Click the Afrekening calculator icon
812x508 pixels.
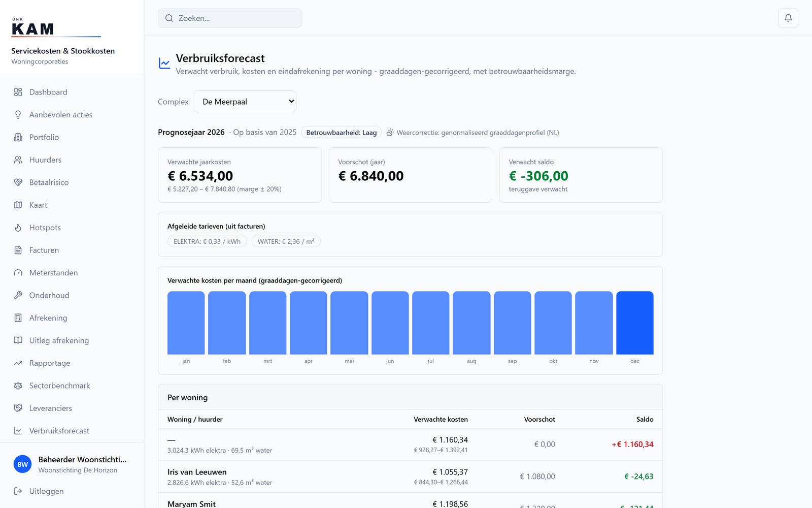pyautogui.click(x=18, y=318)
